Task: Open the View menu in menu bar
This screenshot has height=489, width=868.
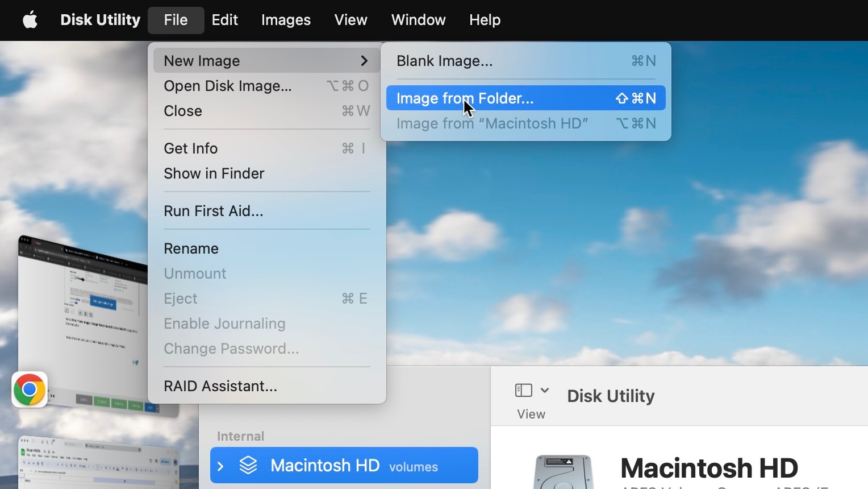Action: click(350, 20)
